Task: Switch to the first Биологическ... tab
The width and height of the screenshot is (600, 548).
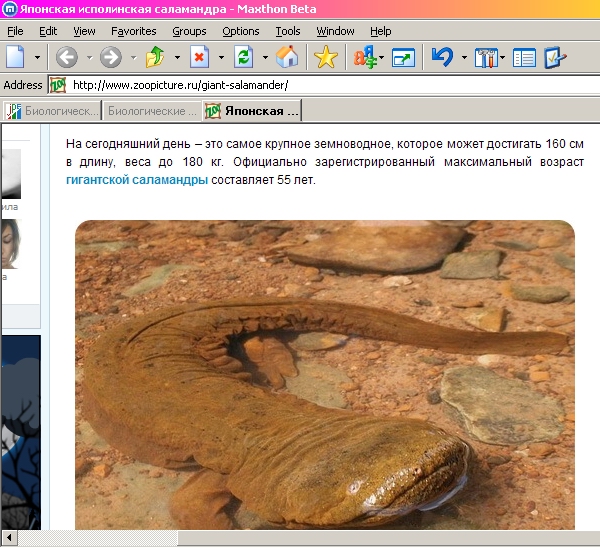Action: click(x=52, y=110)
